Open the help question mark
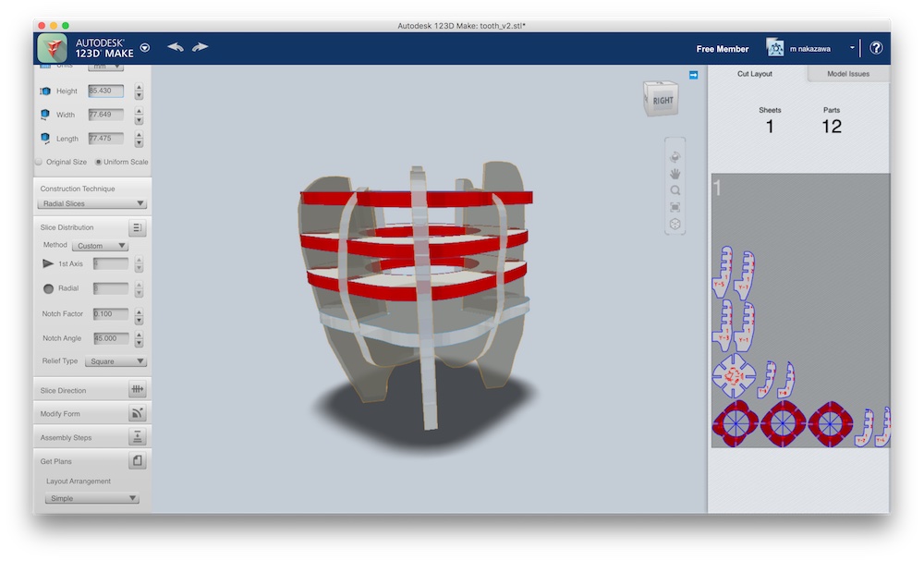Viewport: 924px width, 561px height. point(876,48)
